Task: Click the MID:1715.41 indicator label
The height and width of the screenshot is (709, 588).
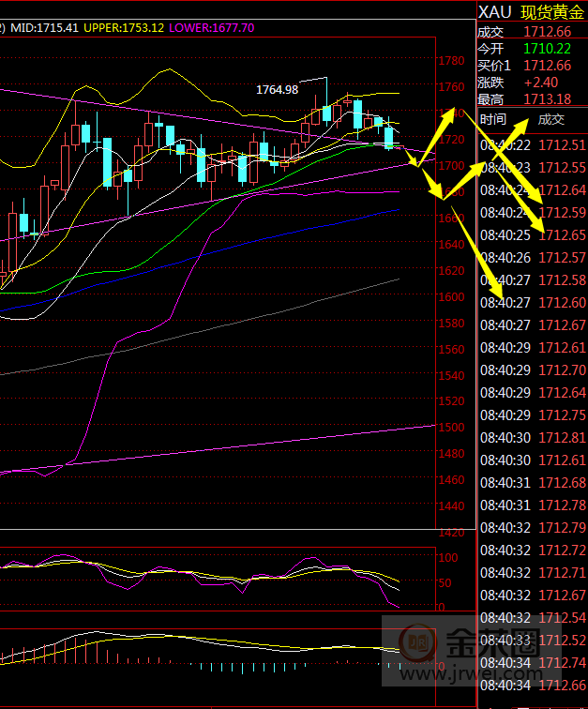Action: tap(43, 29)
